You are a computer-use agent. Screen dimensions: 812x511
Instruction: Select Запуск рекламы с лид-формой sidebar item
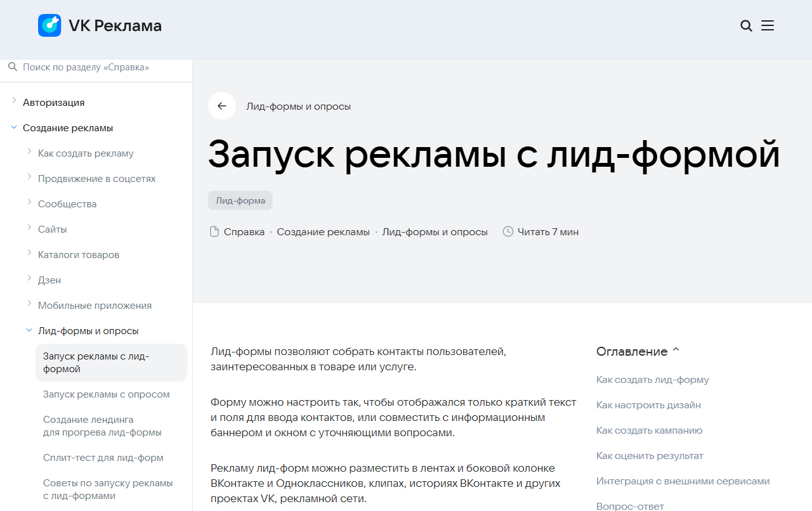pos(111,363)
